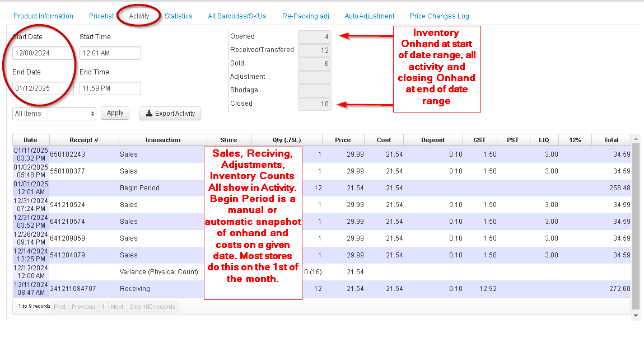
Task: Select the Variance (Physical Count) row
Action: pos(321,272)
